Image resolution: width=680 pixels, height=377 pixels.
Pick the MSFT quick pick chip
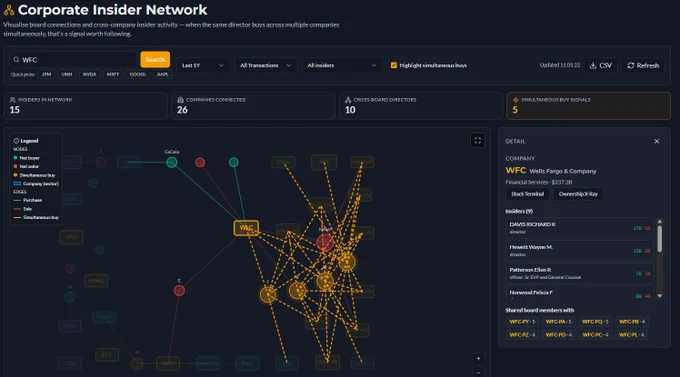[113, 74]
